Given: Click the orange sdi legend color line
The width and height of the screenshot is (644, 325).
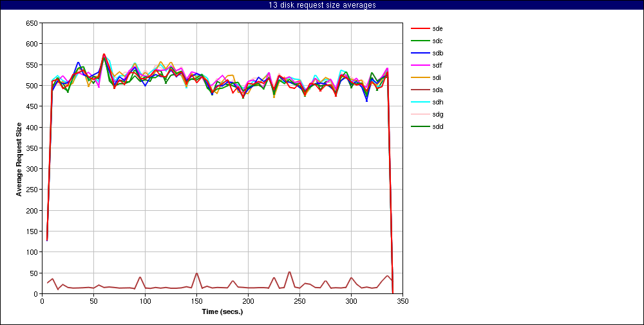Looking at the screenshot, I should pos(420,77).
